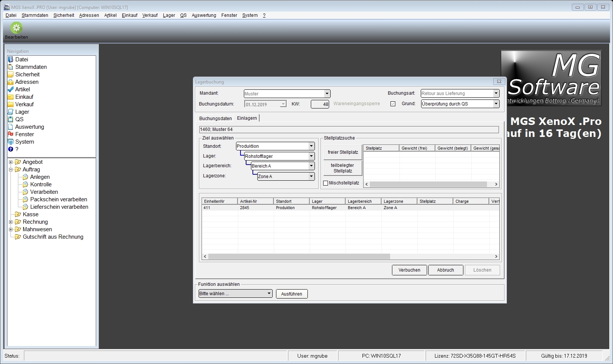
Task: Open the Lagerbereich dropdown
Action: (x=311, y=166)
